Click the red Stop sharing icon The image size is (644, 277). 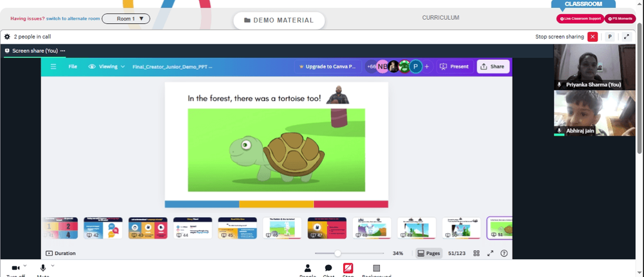[x=348, y=269]
